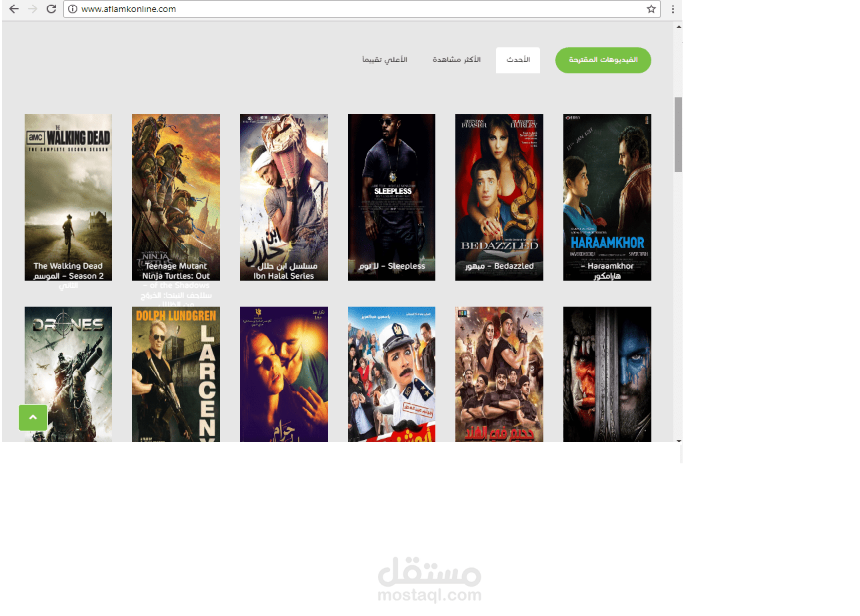The image size is (860, 616).
Task: Click the 'Sleepless – لا نوم' title text
Action: coord(392,266)
